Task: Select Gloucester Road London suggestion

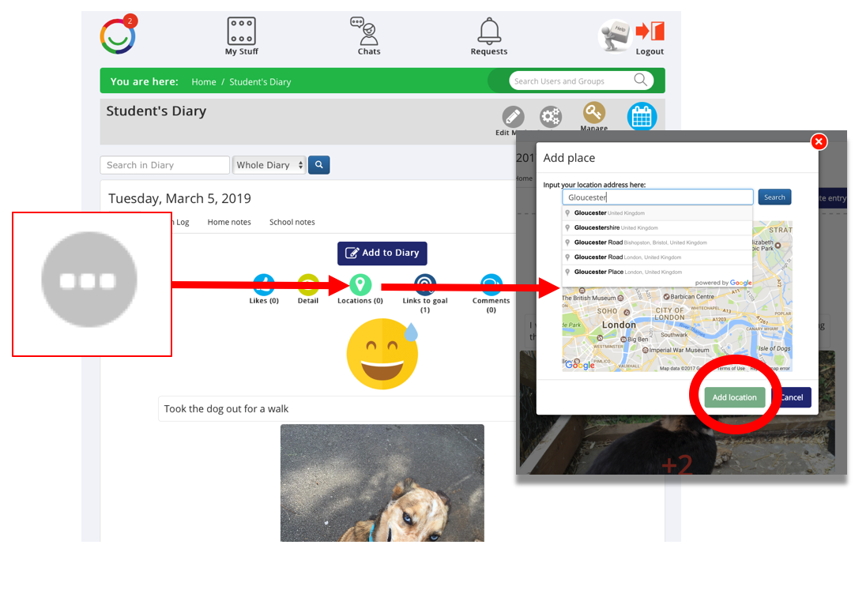Action: [657, 257]
